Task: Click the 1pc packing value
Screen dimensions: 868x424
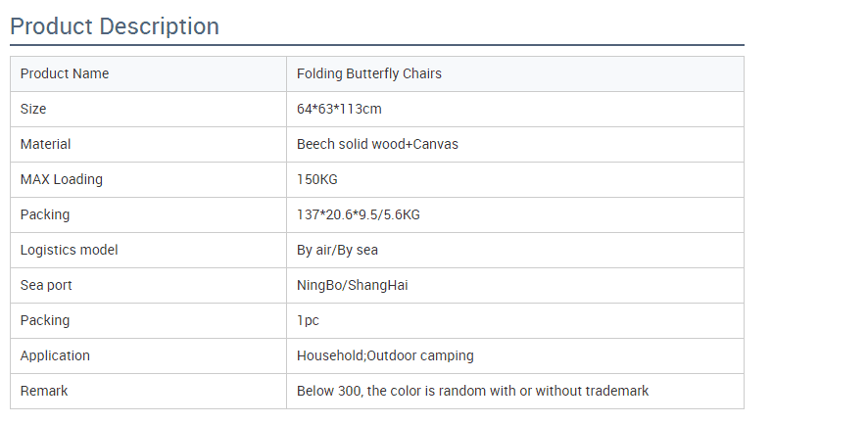Action: (x=308, y=320)
